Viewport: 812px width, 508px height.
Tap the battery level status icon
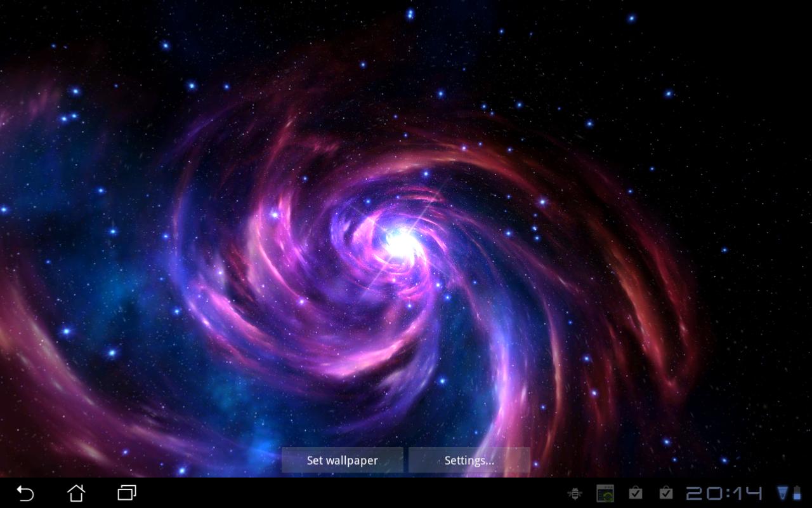point(797,493)
